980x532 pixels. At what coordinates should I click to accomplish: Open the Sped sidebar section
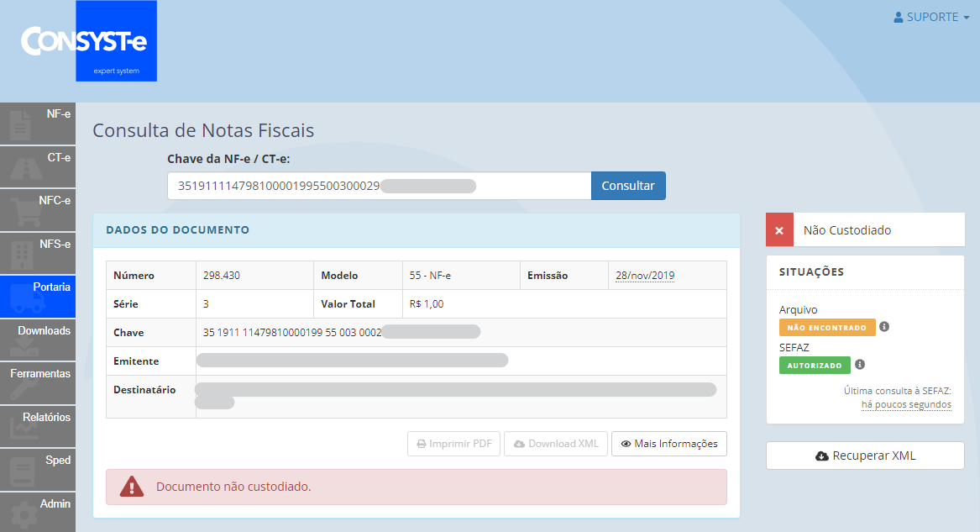click(x=38, y=470)
